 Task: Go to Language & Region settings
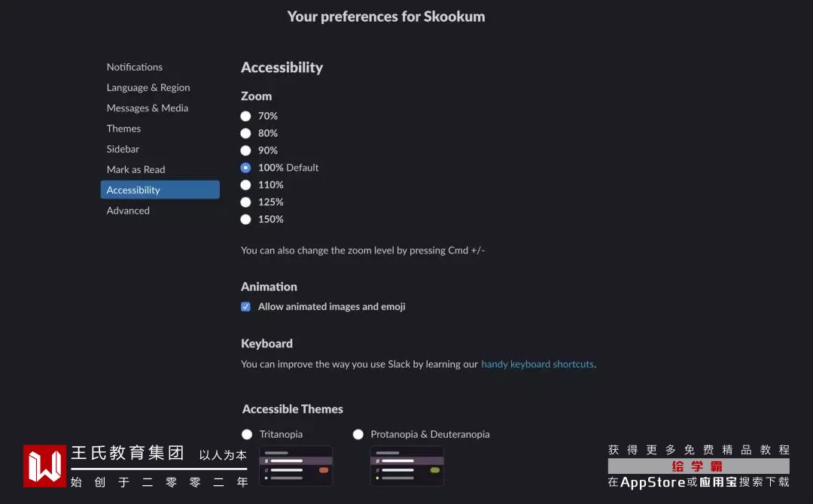coord(148,87)
